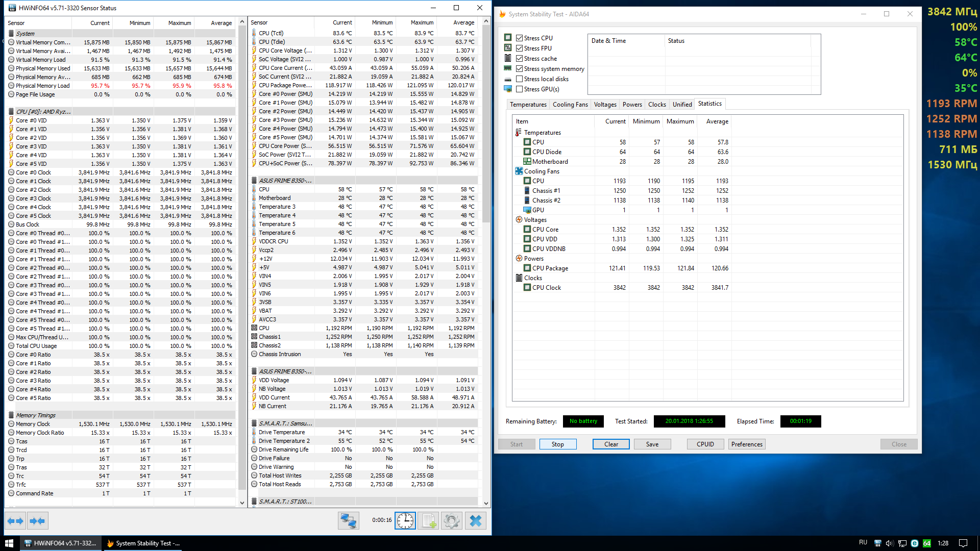
Task: Collapse the Voltages tree group
Action: click(535, 220)
